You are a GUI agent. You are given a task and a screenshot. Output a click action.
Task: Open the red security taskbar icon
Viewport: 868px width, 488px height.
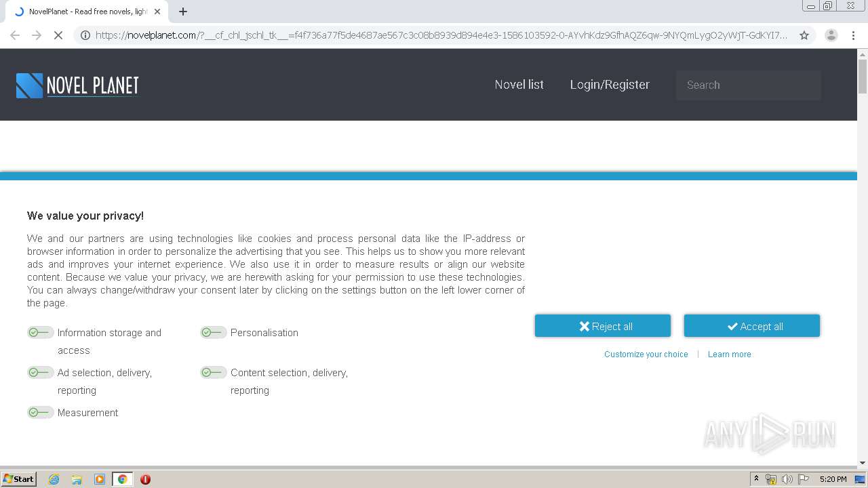tap(145, 479)
